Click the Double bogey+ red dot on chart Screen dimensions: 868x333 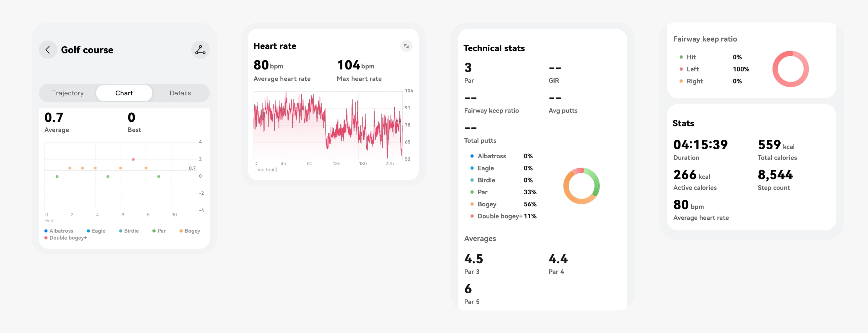(x=133, y=159)
